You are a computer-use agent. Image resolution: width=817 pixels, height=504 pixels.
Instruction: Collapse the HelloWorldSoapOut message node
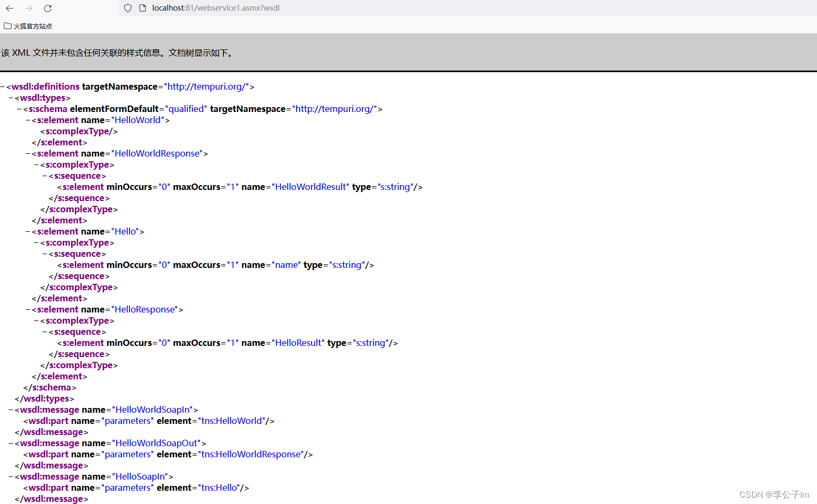pos(11,443)
